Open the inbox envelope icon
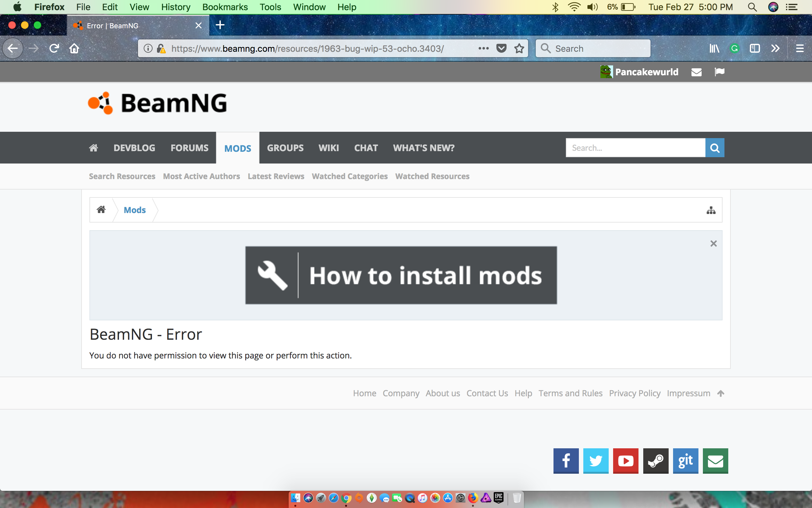Viewport: 812px width, 508px height. coord(697,72)
